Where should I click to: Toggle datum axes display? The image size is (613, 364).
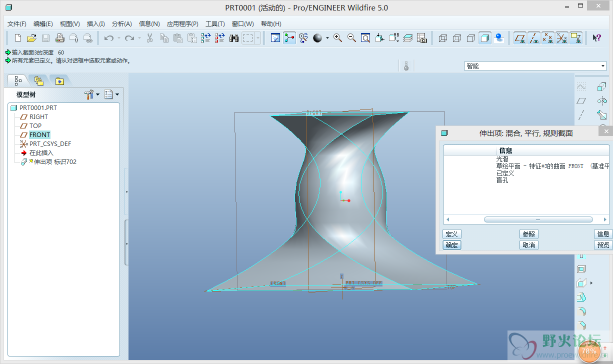pos(534,38)
